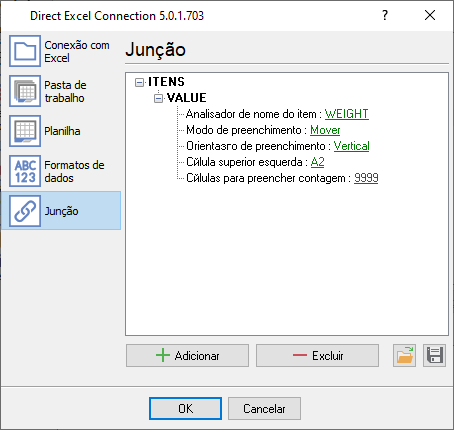Image resolution: width=454 pixels, height=430 pixels.
Task: Switch to Pasta de trabalho tab label
Action: [x=65, y=91]
